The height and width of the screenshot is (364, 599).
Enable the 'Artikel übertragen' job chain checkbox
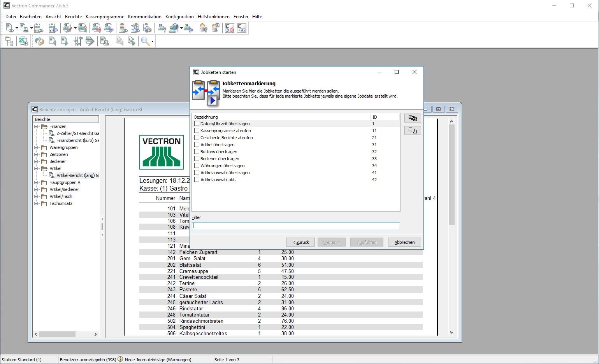tap(197, 145)
